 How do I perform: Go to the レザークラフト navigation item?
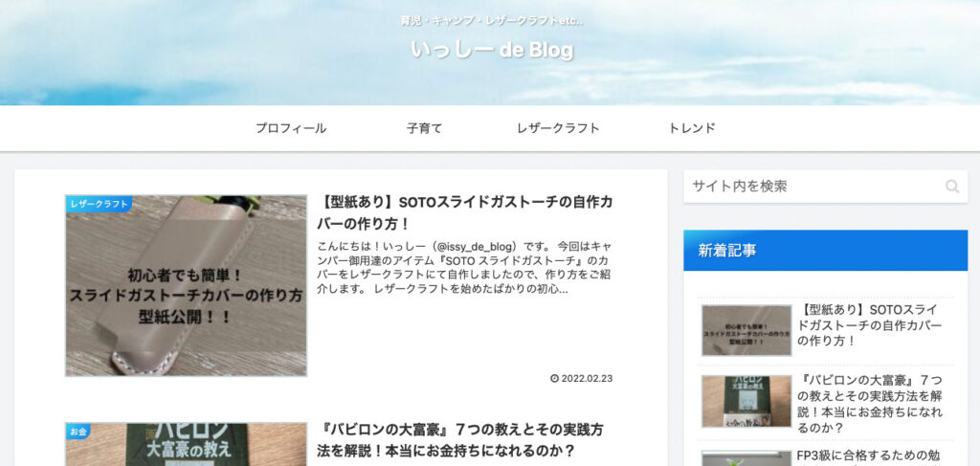click(x=558, y=128)
